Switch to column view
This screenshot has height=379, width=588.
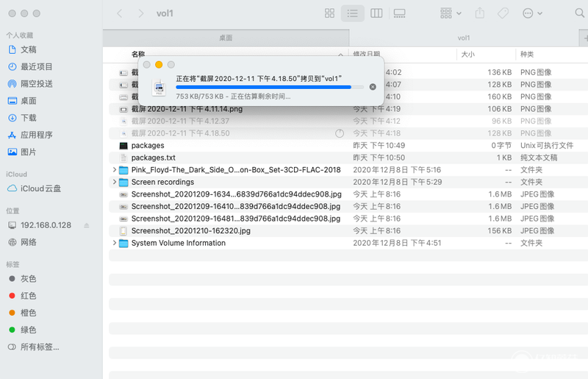click(376, 13)
